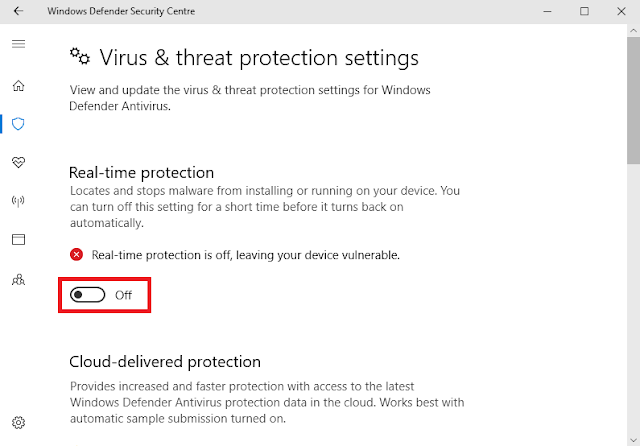Click the settings gears icon beside page title
The height and width of the screenshot is (446, 640).
(x=79, y=56)
